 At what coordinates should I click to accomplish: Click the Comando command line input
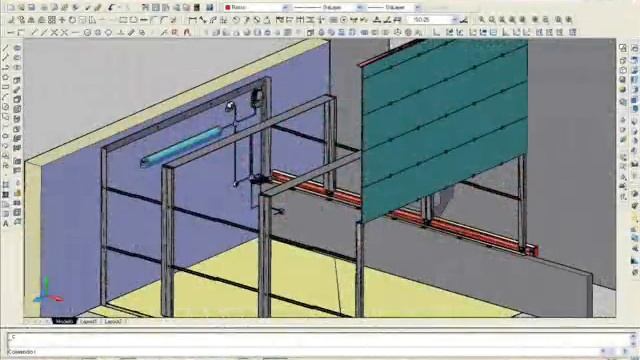click(304, 351)
